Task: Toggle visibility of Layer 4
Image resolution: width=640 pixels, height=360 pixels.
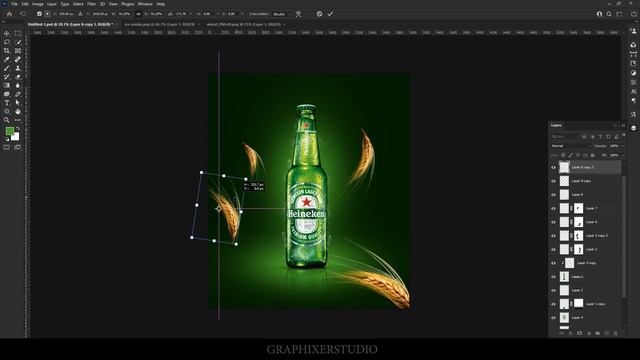Action: tap(553, 318)
